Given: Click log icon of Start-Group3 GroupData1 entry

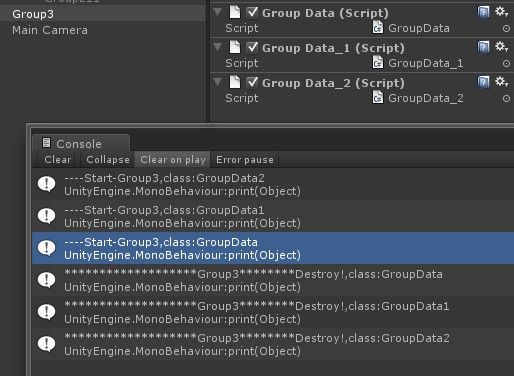Looking at the screenshot, I should pos(46,216).
